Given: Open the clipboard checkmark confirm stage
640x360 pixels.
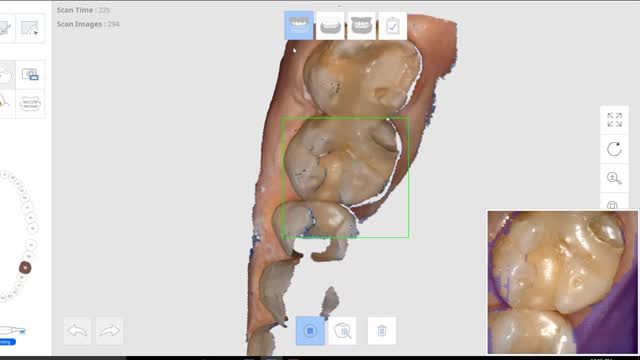Looking at the screenshot, I should [393, 26].
